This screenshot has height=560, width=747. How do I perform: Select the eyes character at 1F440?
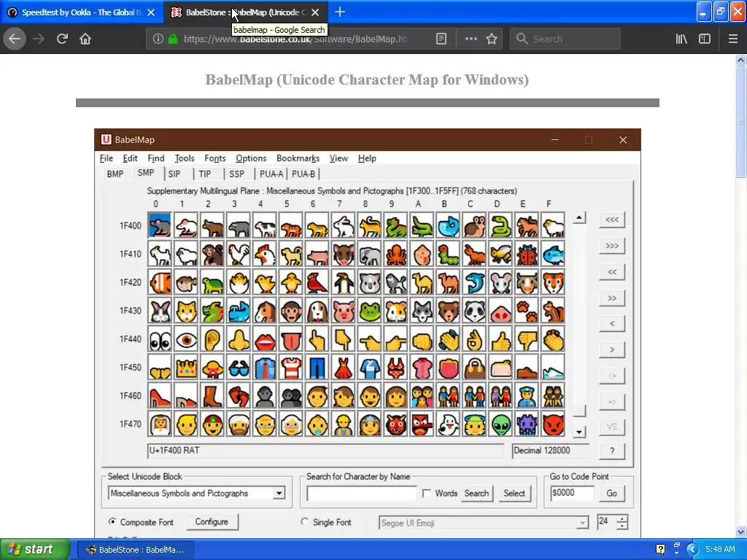click(160, 339)
